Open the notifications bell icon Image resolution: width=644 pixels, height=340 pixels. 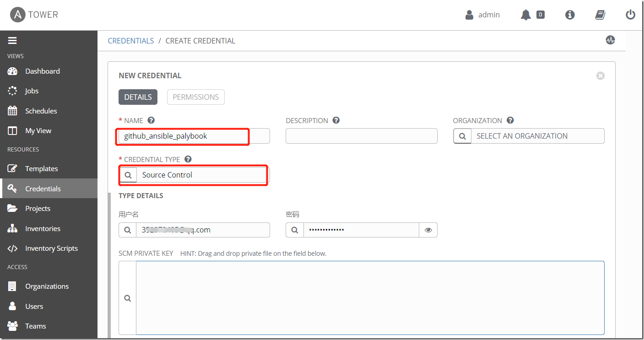tap(526, 15)
